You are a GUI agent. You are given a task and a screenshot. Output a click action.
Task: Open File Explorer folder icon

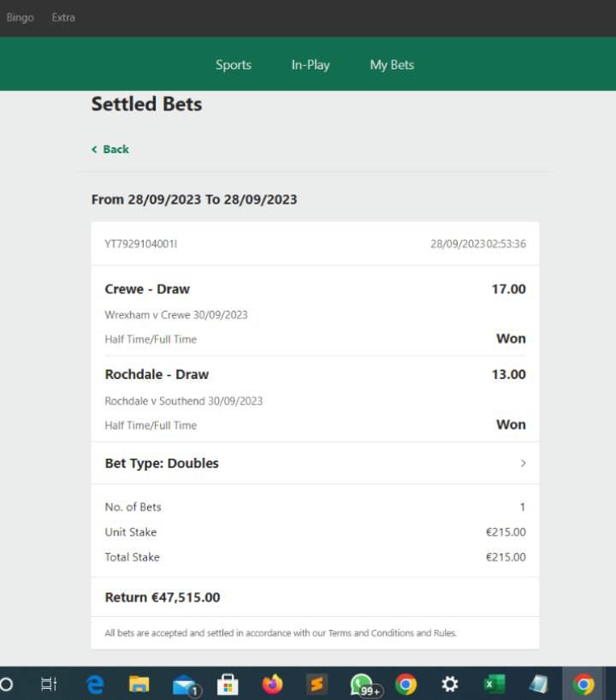tap(139, 684)
